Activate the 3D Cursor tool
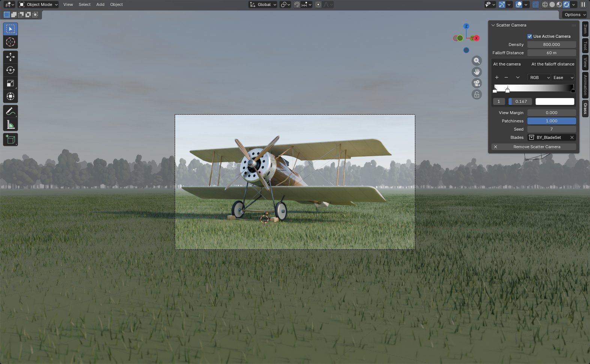Screen dimensions: 590x364 10,42
